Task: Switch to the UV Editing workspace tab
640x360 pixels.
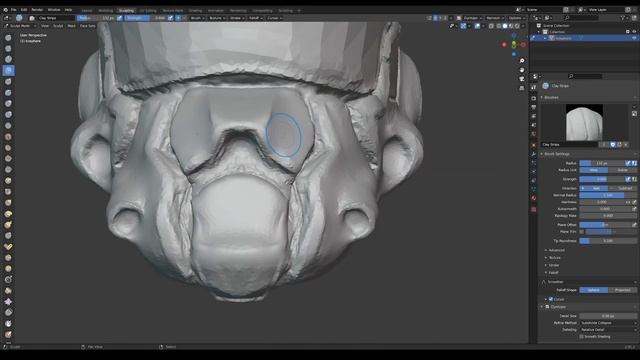Action: point(148,11)
